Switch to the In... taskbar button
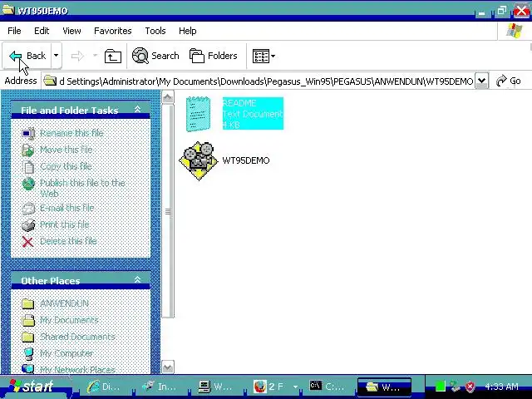The height and width of the screenshot is (399, 532). point(160,387)
